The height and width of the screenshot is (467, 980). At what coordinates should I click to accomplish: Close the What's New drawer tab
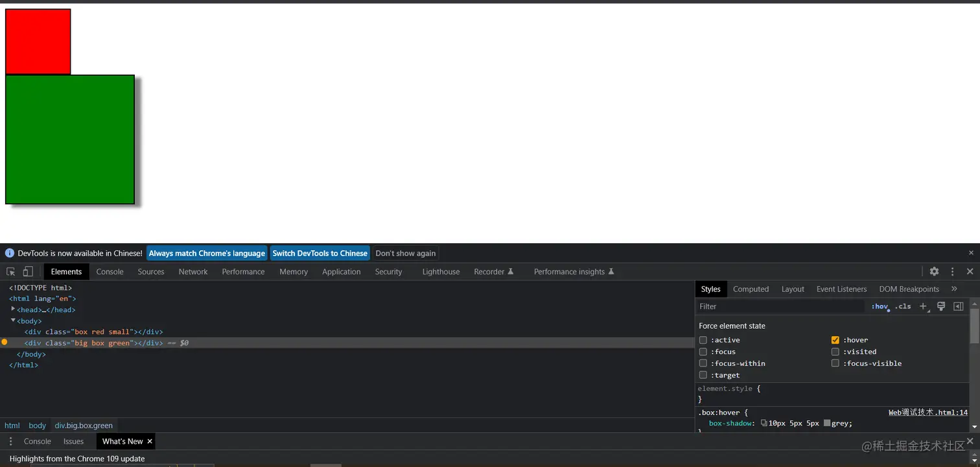[x=150, y=441]
